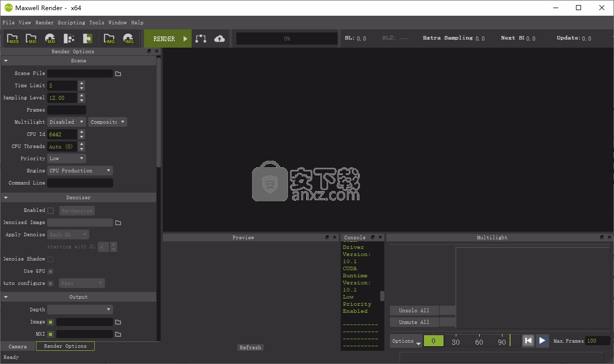Open the Scripting menu

pyautogui.click(x=71, y=22)
